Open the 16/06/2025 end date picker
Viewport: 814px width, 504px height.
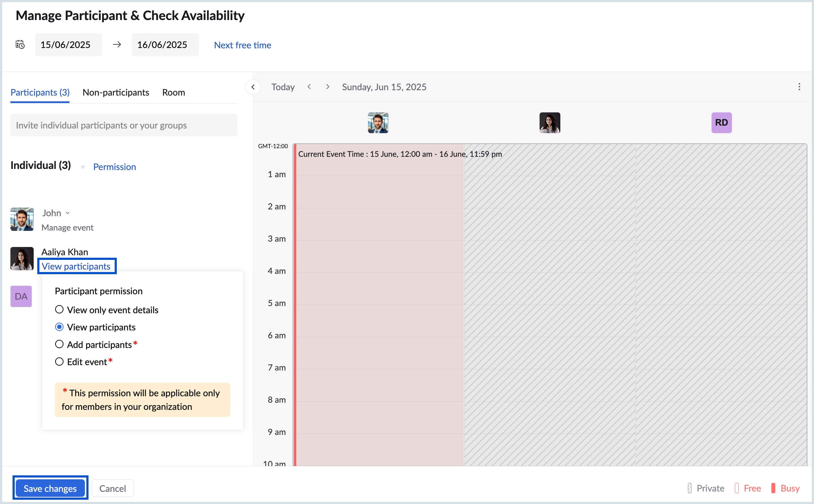[165, 45]
